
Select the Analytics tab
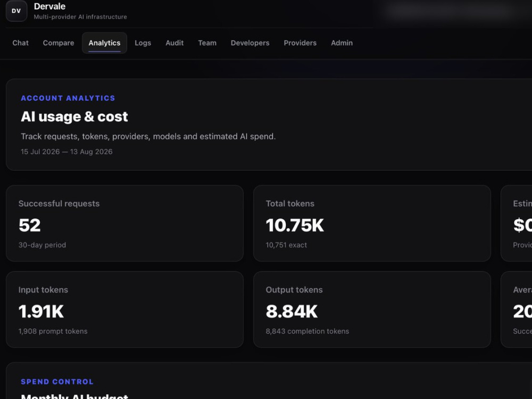click(x=104, y=43)
